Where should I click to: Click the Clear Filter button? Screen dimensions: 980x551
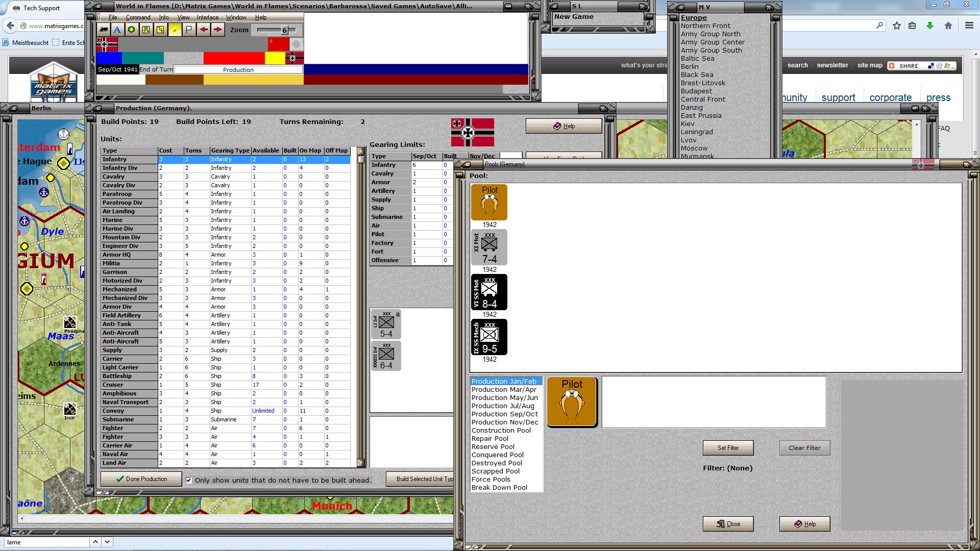804,448
